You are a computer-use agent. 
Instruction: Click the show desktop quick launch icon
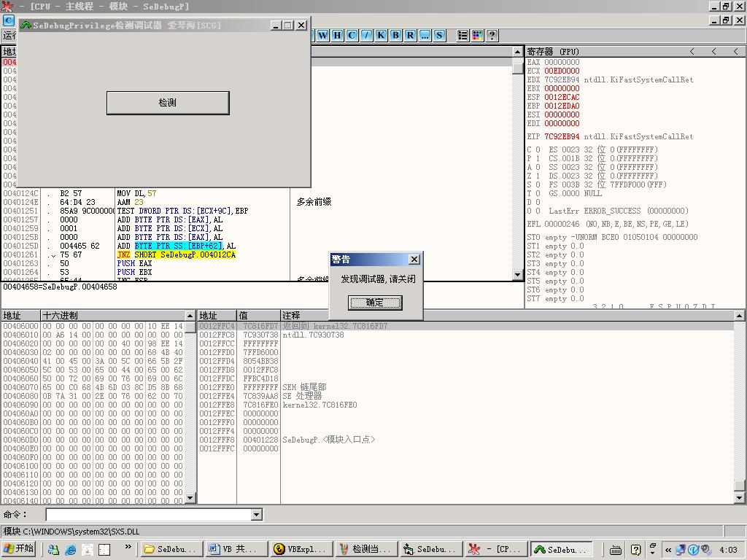pyautogui.click(x=104, y=550)
